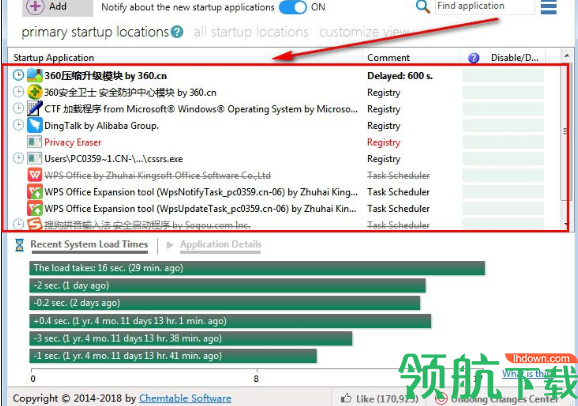Image resolution: width=578 pixels, height=406 pixels.
Task: Toggle disable cell for Privacy Eraser row
Action: 503,142
